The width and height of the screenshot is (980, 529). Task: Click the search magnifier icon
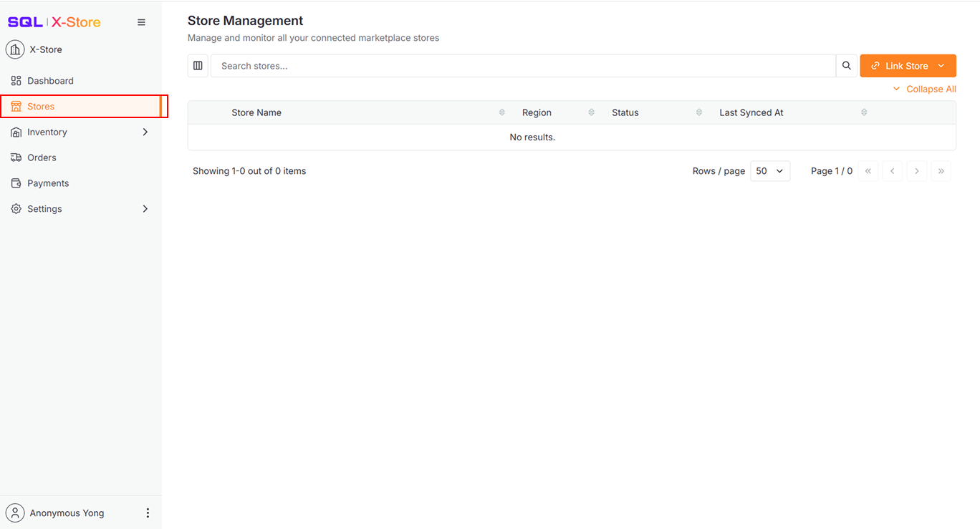[846, 65]
